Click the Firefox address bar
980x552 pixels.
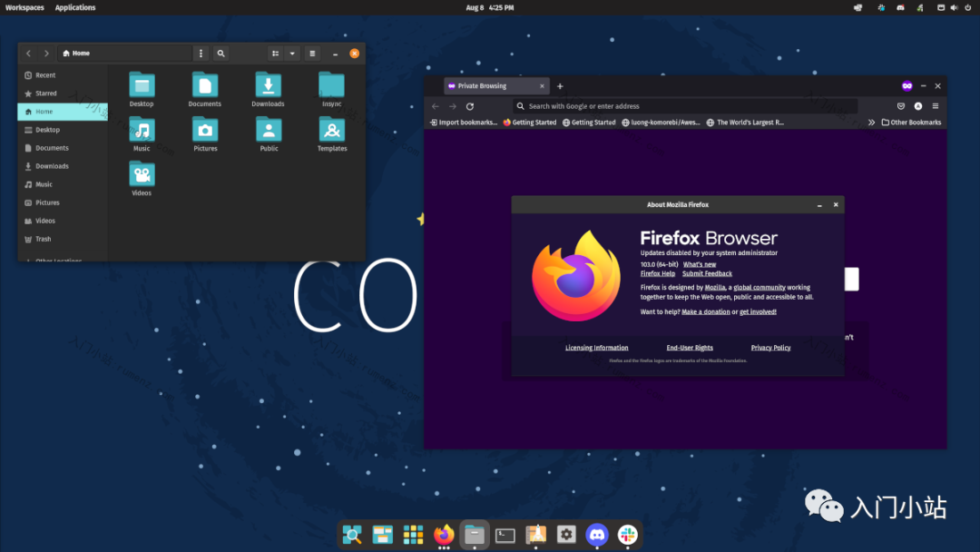pos(685,106)
